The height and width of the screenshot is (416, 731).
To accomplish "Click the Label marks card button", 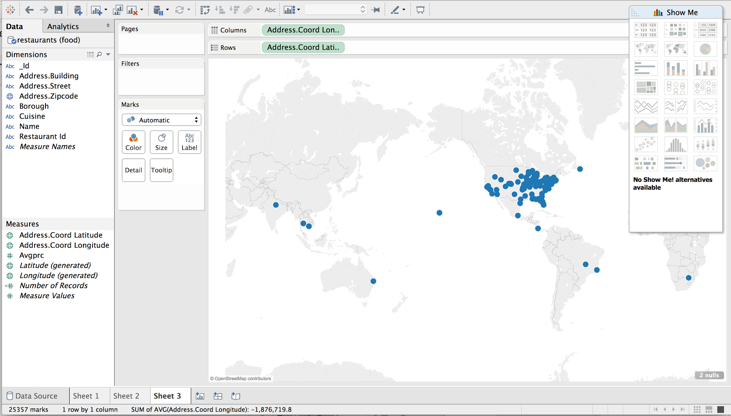I will coord(189,142).
